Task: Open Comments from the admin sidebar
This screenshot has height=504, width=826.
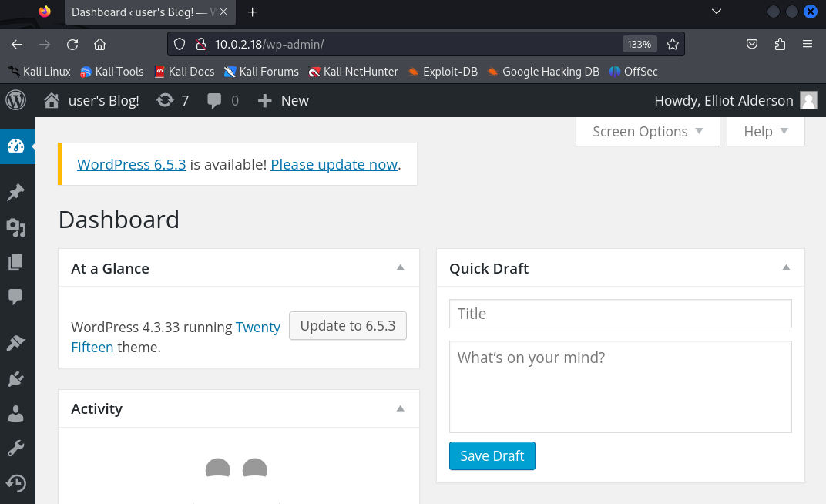Action: tap(16, 297)
